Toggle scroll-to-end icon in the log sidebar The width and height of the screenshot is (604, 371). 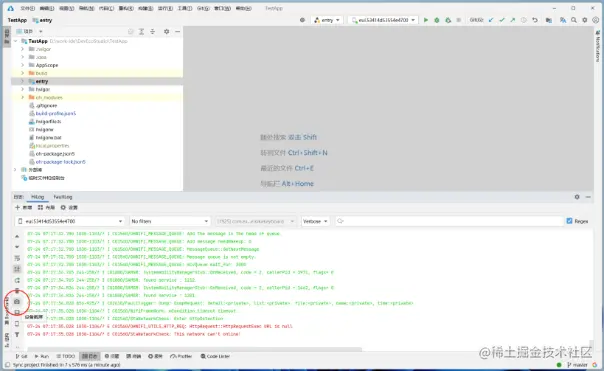tap(17, 269)
